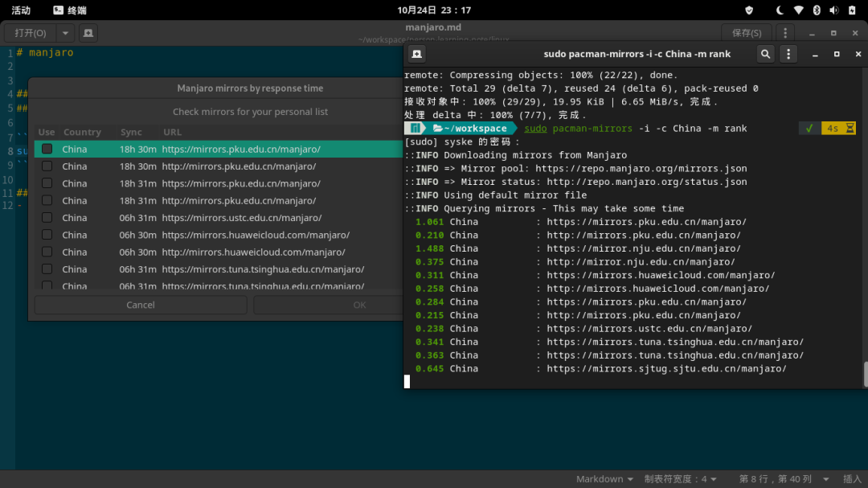
Task: Check the http huaweicloud mirror box
Action: click(47, 252)
